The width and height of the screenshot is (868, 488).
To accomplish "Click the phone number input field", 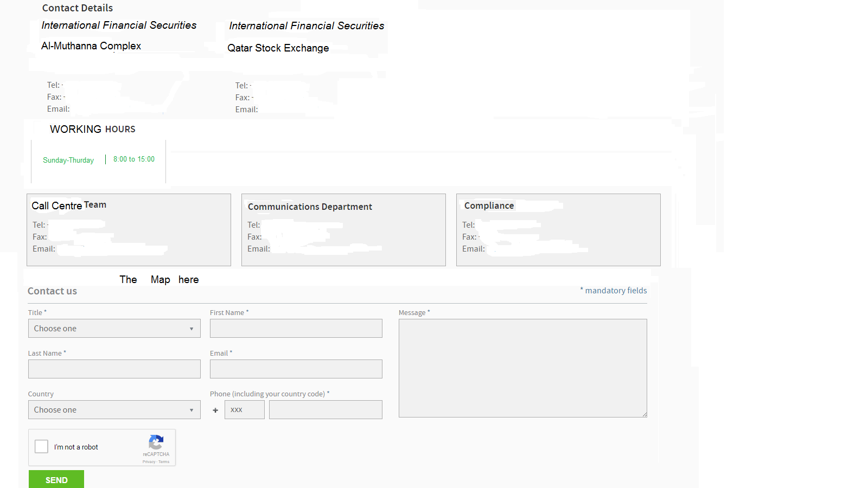I will [325, 410].
